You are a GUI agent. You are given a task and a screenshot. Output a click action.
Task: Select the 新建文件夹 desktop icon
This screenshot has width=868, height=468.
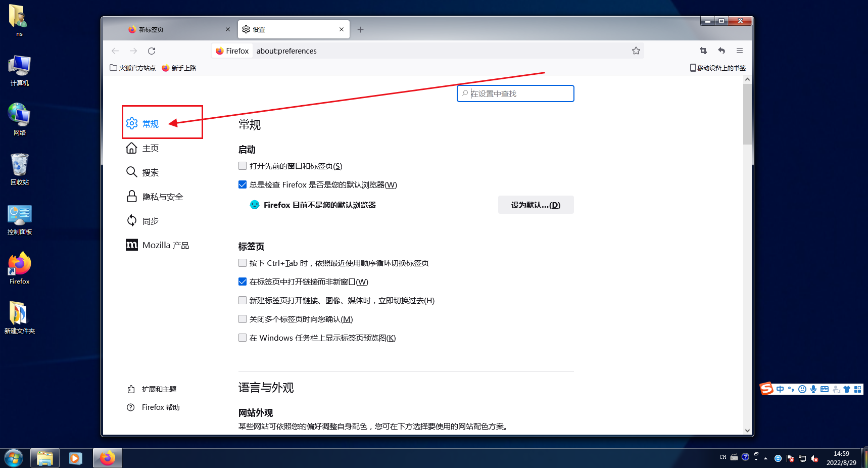(20, 318)
